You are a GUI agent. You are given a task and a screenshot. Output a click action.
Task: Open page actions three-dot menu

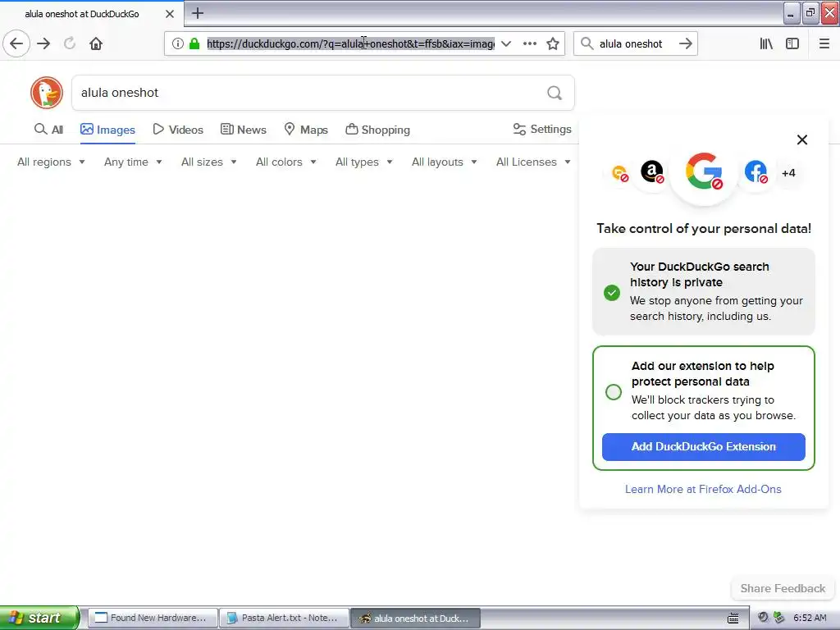coord(529,43)
